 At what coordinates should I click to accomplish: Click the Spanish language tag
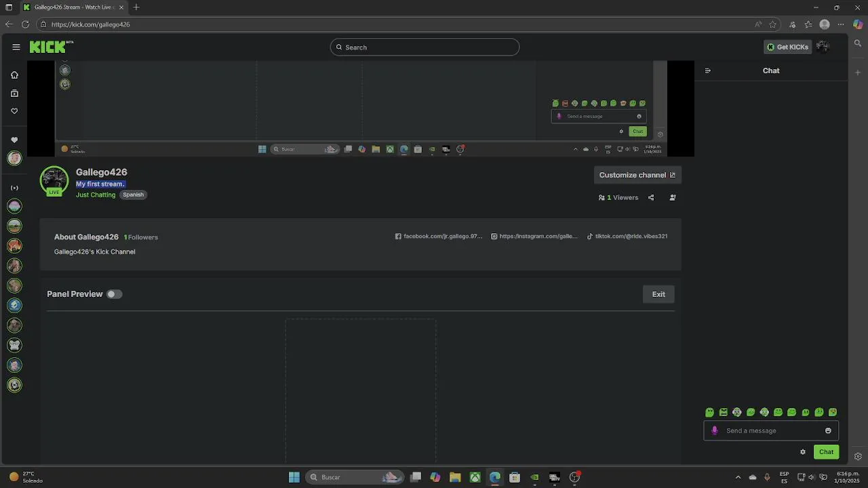[133, 195]
